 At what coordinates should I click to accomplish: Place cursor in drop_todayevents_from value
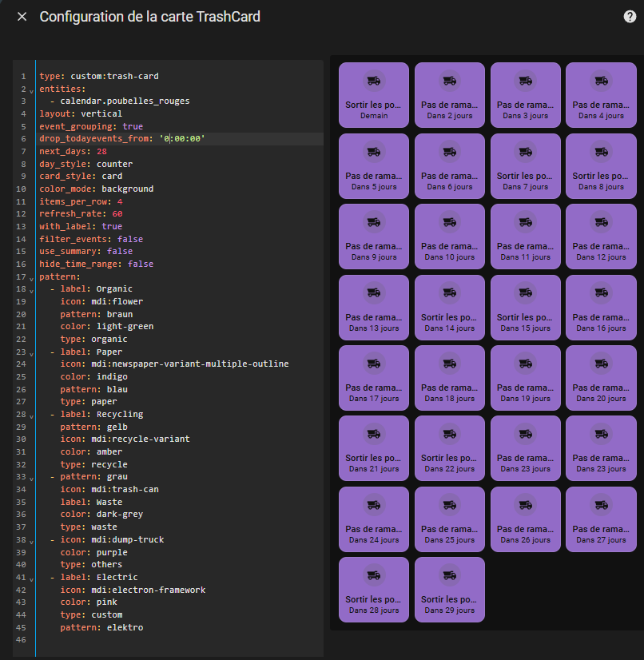182,138
